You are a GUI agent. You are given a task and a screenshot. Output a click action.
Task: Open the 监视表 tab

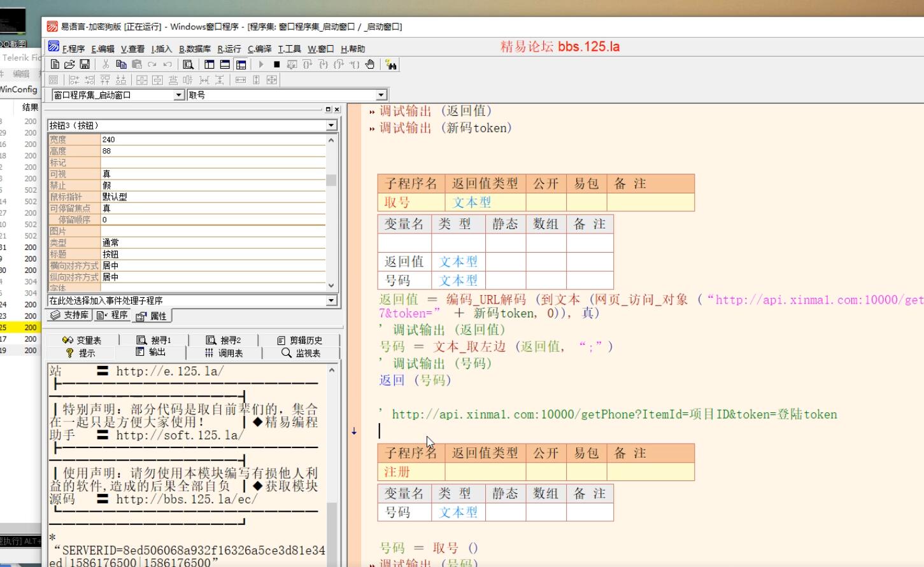tap(301, 353)
